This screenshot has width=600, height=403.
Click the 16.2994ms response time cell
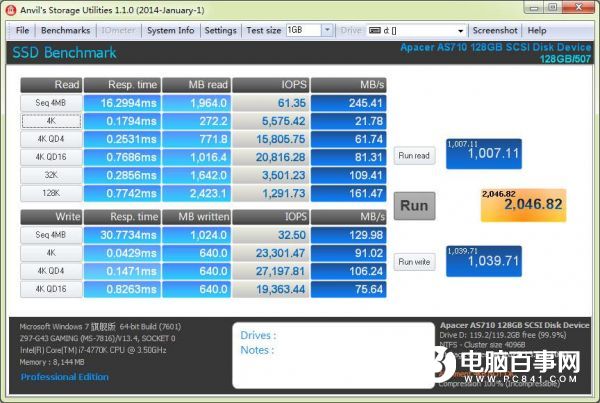[122, 103]
